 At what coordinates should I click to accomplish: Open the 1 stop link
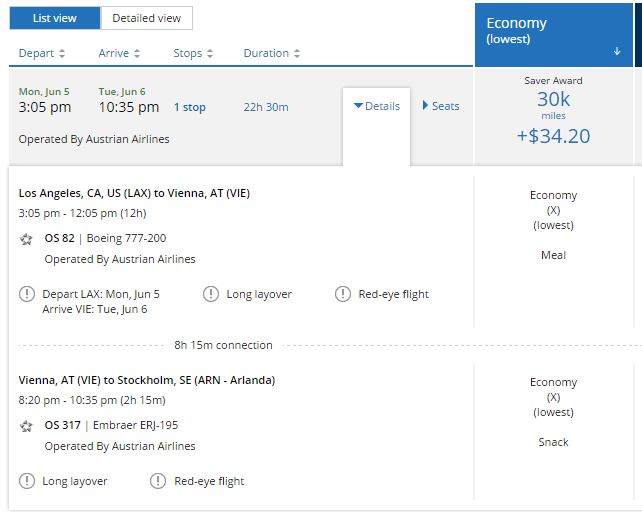(190, 107)
